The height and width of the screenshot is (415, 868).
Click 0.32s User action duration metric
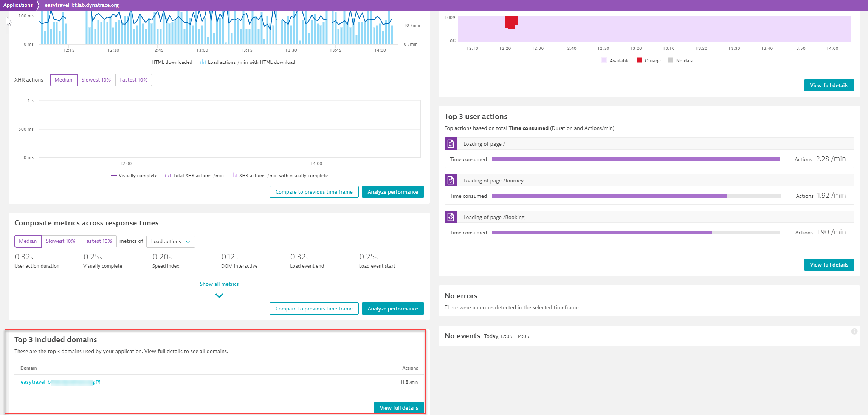(37, 261)
